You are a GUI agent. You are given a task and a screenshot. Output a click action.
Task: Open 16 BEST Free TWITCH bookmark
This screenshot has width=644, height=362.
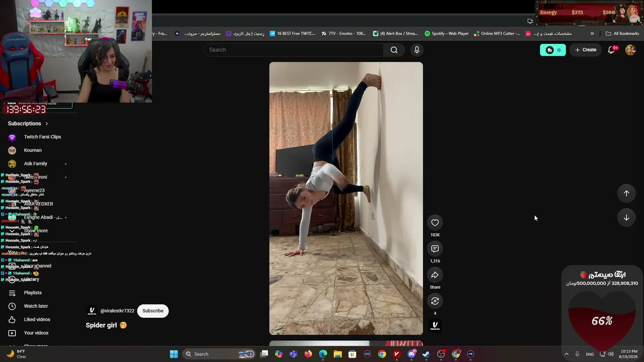[x=292, y=34]
